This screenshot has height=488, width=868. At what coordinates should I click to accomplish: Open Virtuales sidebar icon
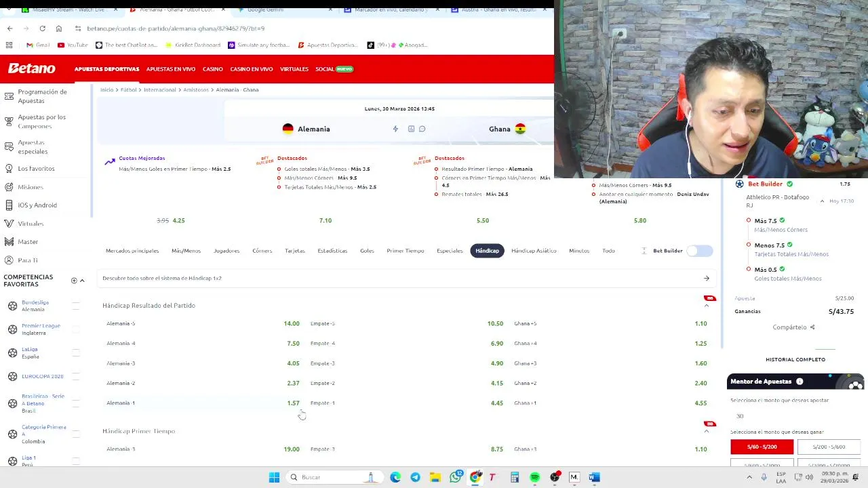point(9,223)
